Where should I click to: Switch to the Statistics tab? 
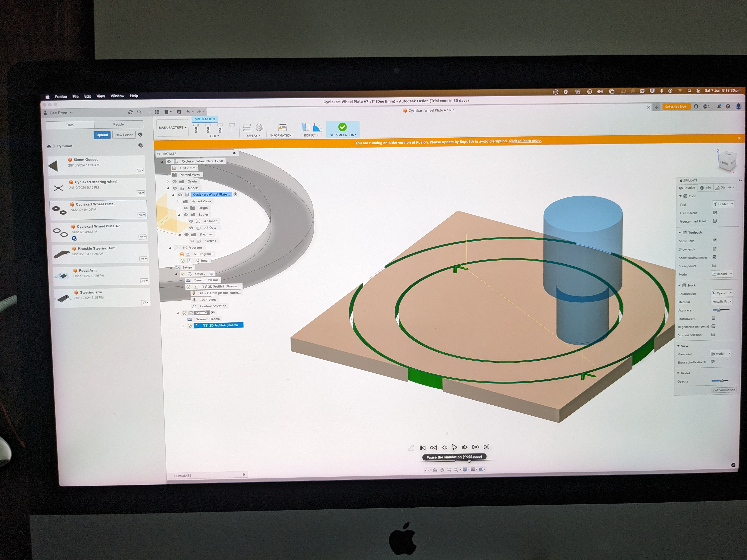724,187
